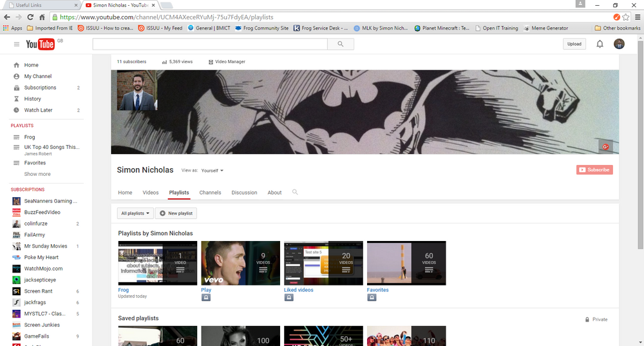The width and height of the screenshot is (644, 346).
Task: Click the BuzzFeedVideo channel avatar
Action: click(17, 213)
